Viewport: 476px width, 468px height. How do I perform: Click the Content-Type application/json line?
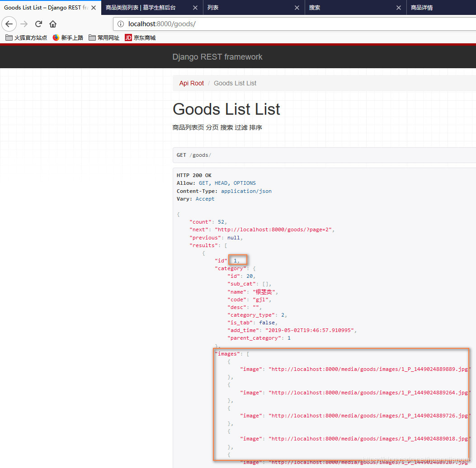(x=224, y=191)
